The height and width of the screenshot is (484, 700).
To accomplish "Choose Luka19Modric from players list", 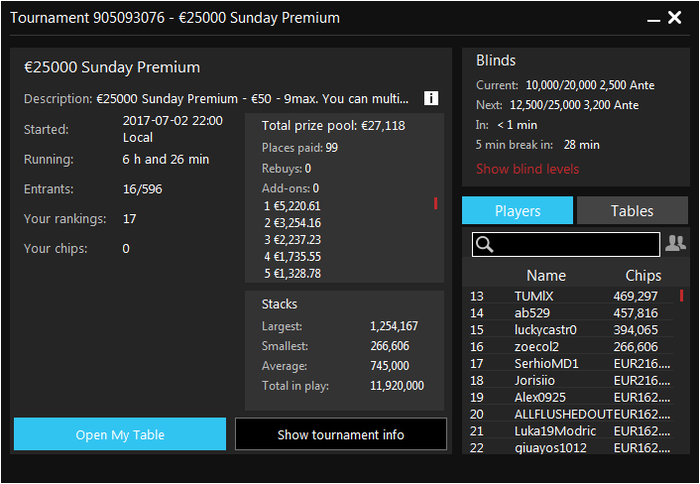I will click(x=570, y=431).
